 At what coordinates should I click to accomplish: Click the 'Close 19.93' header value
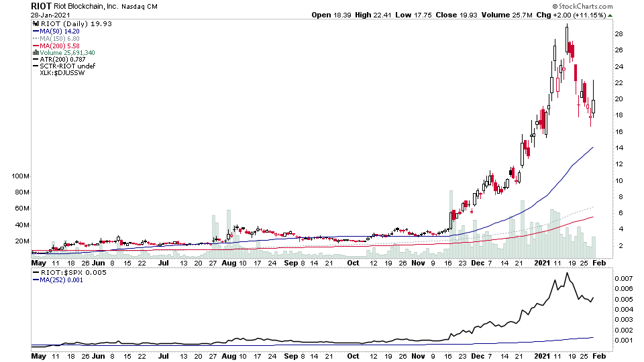click(456, 15)
